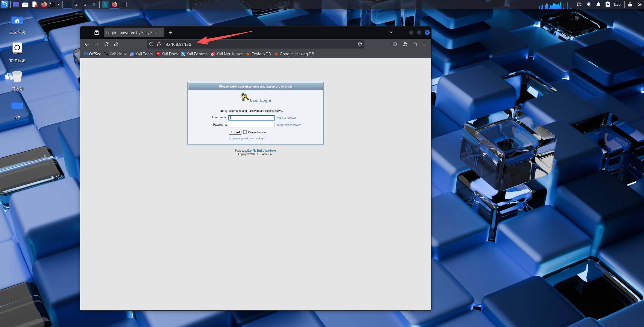This screenshot has width=644, height=327.
Task: Open Exploit-DB bookmark
Action: (x=258, y=54)
